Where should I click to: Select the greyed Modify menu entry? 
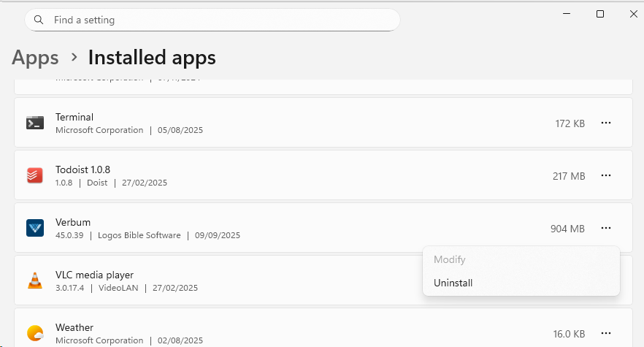(521, 259)
